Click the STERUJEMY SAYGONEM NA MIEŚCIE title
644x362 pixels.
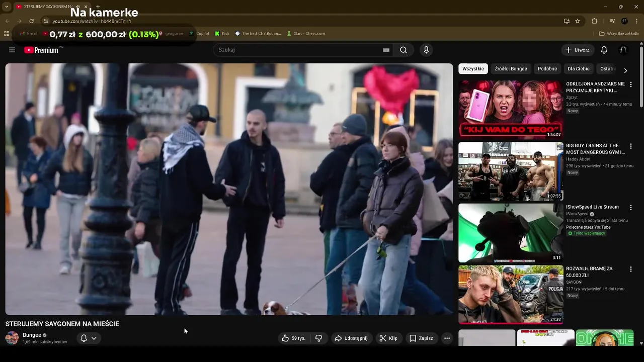(x=62, y=324)
